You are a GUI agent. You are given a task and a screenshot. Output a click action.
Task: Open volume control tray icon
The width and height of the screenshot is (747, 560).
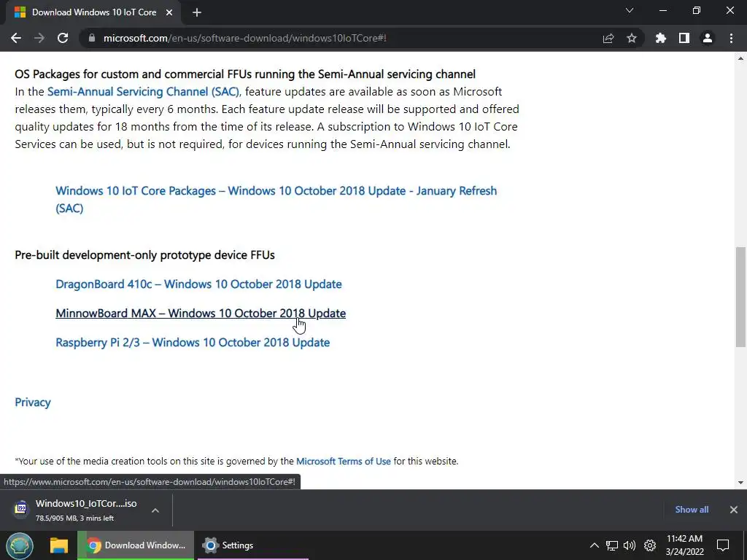(630, 545)
